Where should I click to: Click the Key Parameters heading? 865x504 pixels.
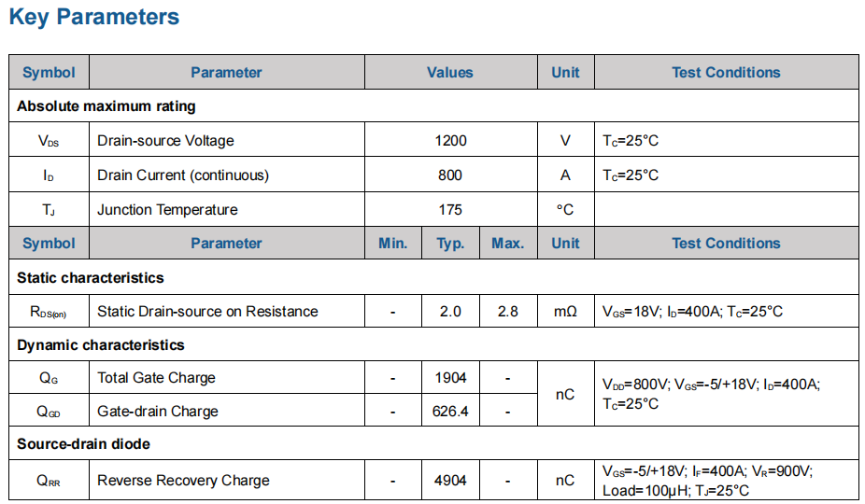click(94, 17)
